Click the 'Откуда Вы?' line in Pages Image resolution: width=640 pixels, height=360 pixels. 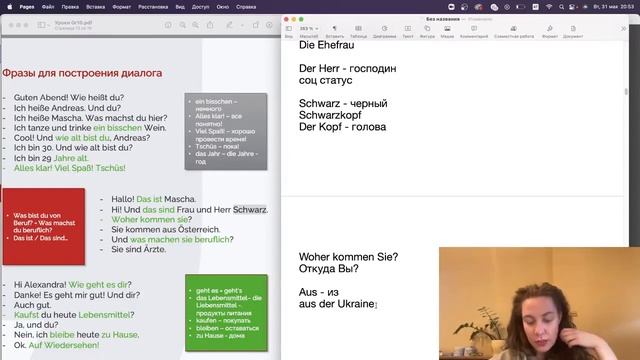[x=329, y=269]
